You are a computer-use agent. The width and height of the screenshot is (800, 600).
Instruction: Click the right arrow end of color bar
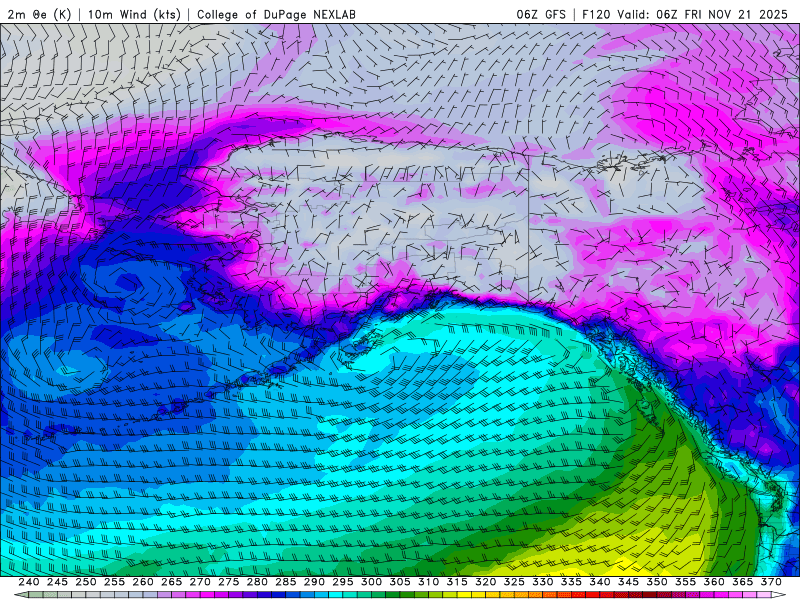pyautogui.click(x=780, y=595)
